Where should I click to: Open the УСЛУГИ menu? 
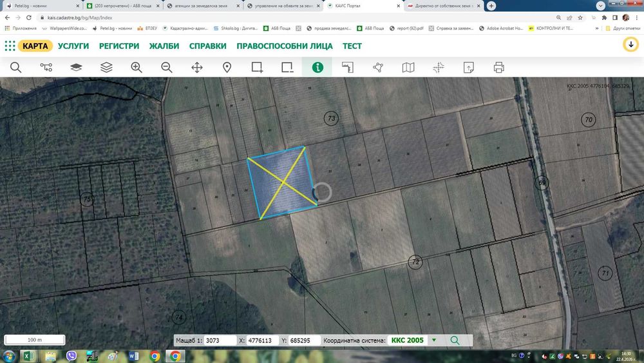click(73, 46)
